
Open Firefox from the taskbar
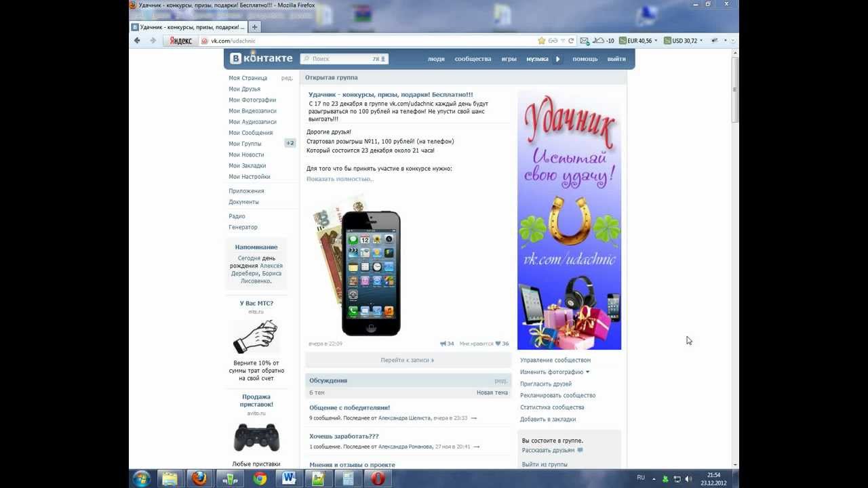[199, 479]
